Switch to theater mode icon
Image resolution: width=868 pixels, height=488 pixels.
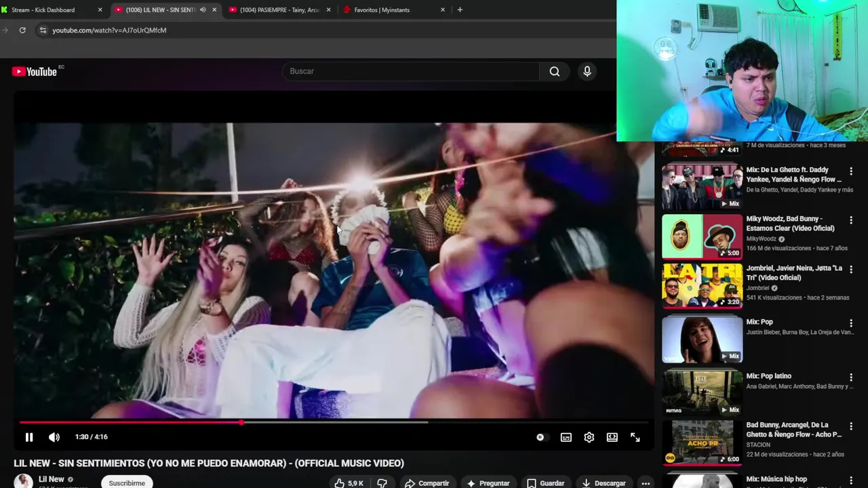(612, 437)
